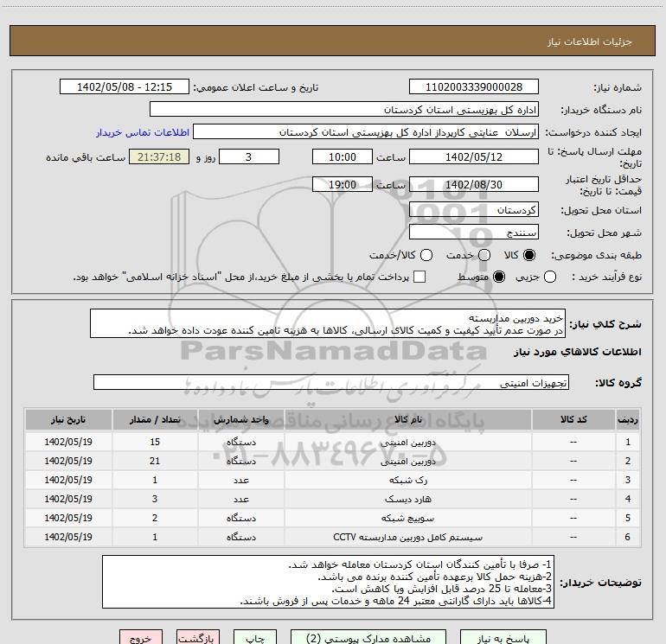
Task: Click the سوییچ شبکه item name
Action: [407, 518]
